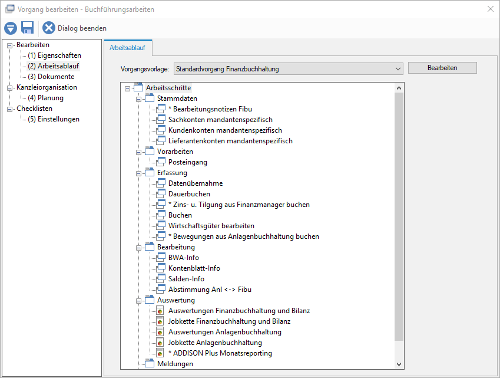This screenshot has height=378, width=500.
Task: Click the Bearbeiten button next to Vorgangsvorlage
Action: pyautogui.click(x=442, y=68)
